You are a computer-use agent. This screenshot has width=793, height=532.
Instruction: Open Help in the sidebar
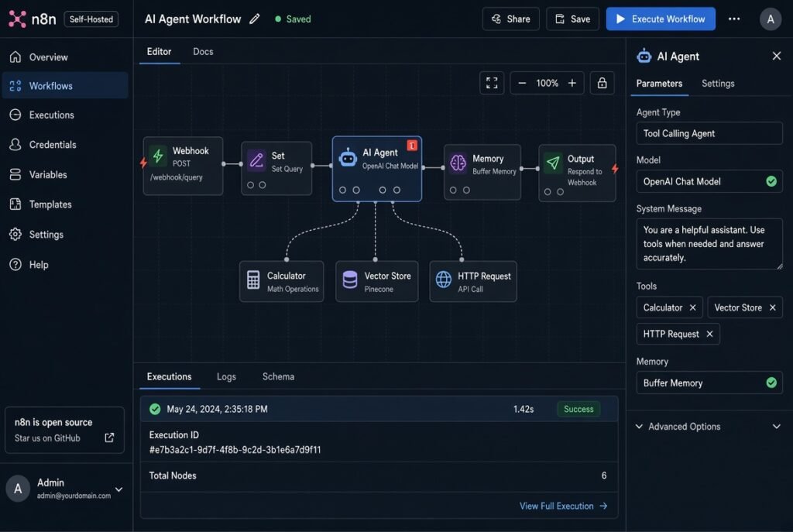64,265
